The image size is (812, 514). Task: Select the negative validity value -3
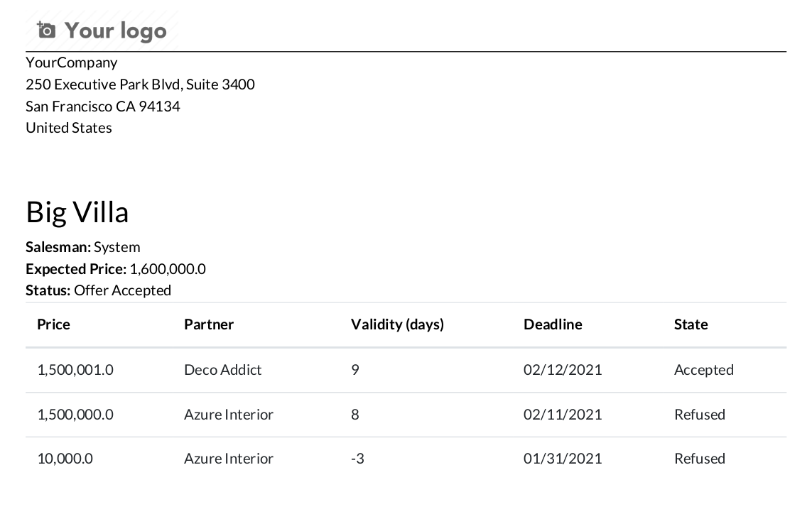pos(357,459)
